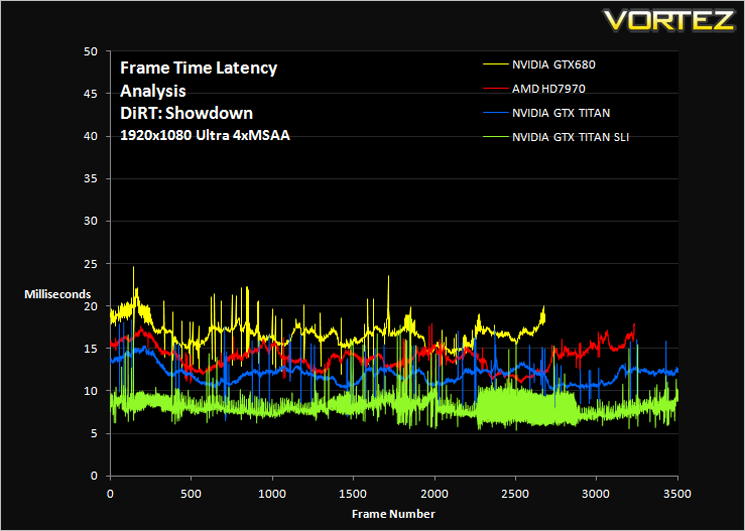Click the 0 tick on the x-axis
Image resolution: width=745 pixels, height=531 pixels.
[110, 493]
